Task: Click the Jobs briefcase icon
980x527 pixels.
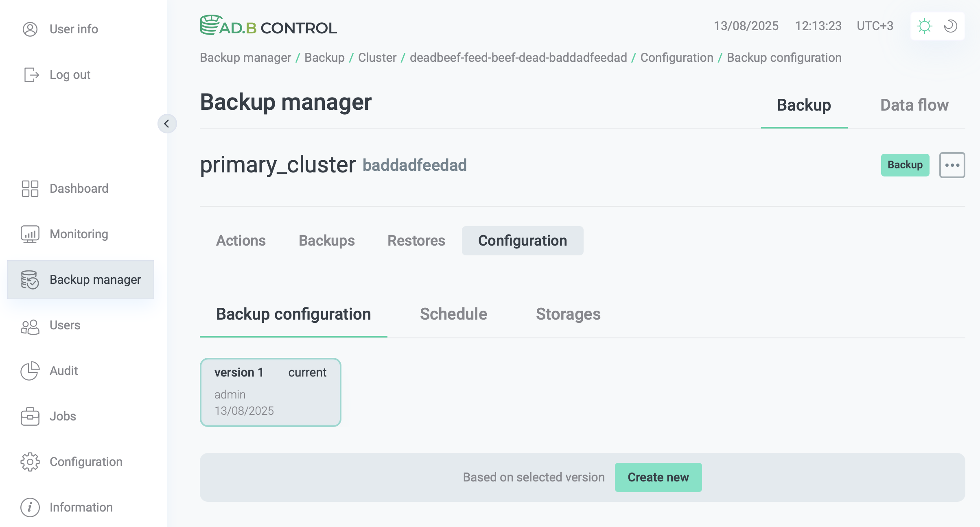Action: click(30, 416)
